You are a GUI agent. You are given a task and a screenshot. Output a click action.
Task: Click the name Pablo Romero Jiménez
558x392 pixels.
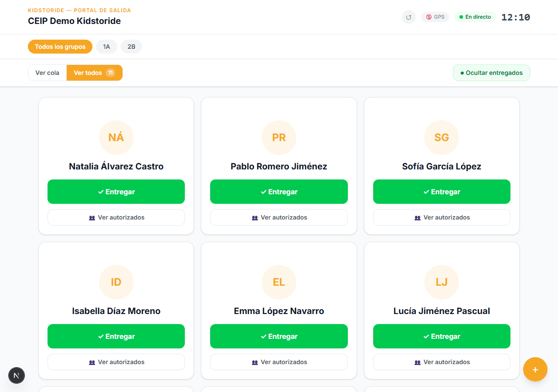[279, 166]
